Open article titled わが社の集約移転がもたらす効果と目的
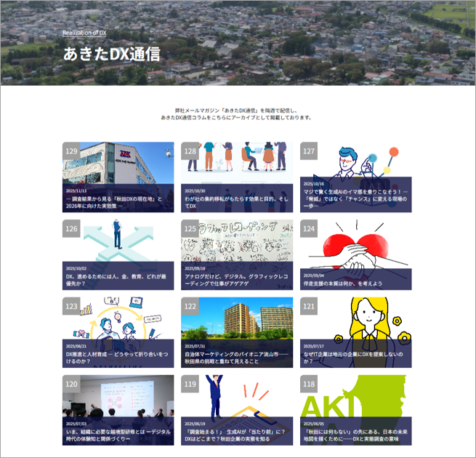The height and width of the screenshot is (458, 476). (x=237, y=202)
